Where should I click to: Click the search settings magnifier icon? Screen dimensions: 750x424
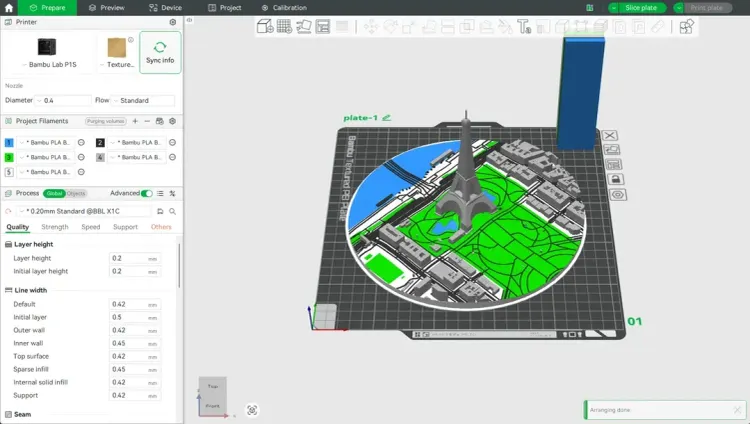tap(173, 211)
